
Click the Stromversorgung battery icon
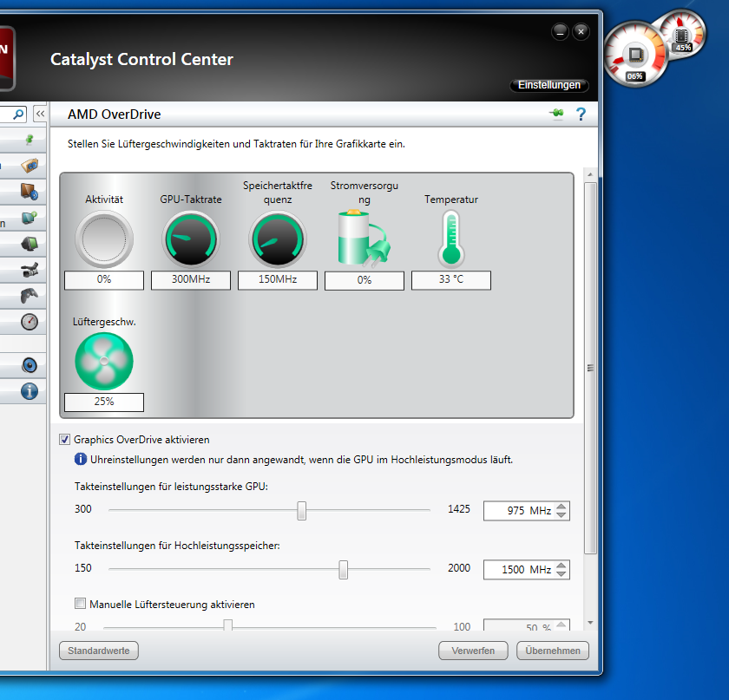point(364,238)
